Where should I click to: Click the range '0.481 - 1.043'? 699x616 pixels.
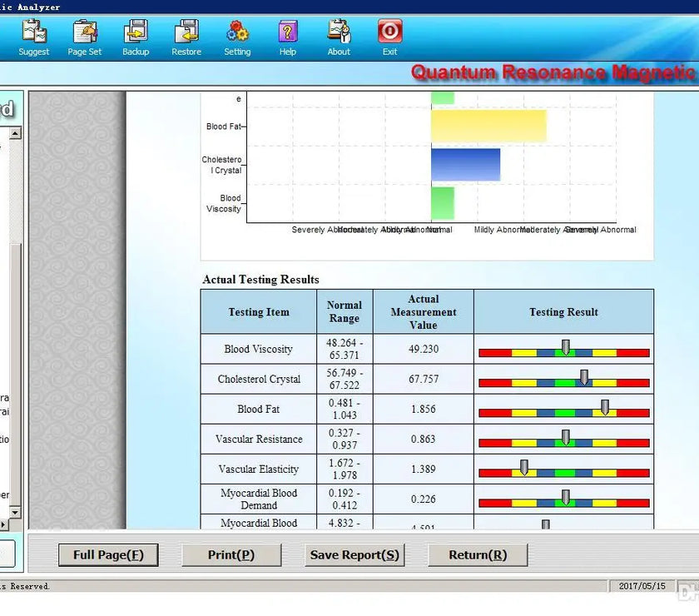(345, 409)
